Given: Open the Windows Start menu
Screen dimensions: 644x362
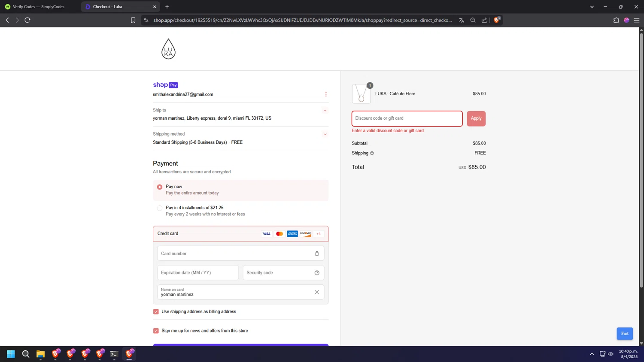Looking at the screenshot, I should click(x=11, y=354).
